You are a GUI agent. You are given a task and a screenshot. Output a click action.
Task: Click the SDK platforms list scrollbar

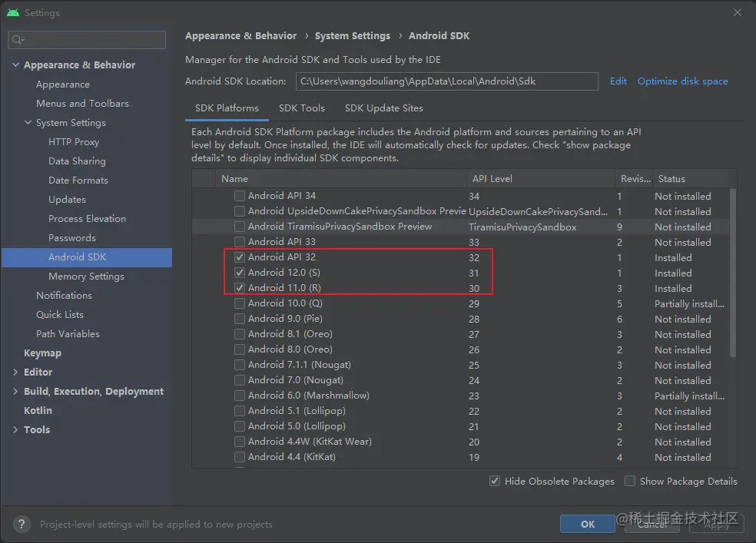733,273
